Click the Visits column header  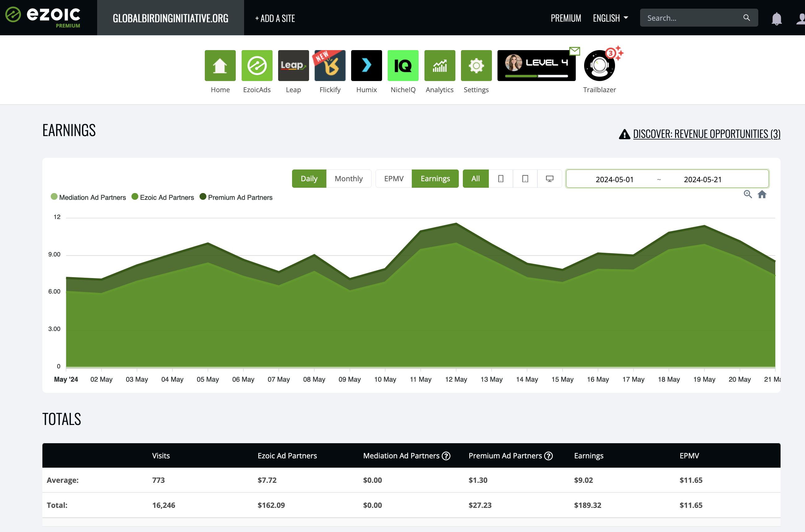(x=161, y=456)
